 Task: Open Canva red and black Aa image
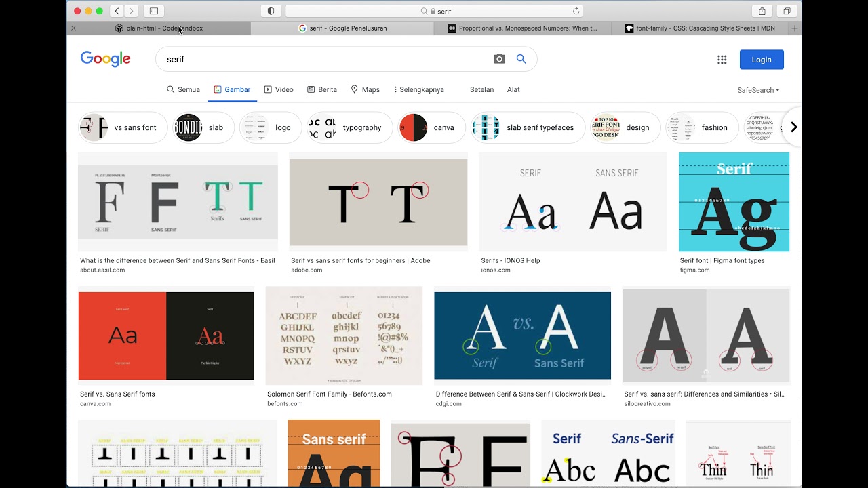pos(166,335)
